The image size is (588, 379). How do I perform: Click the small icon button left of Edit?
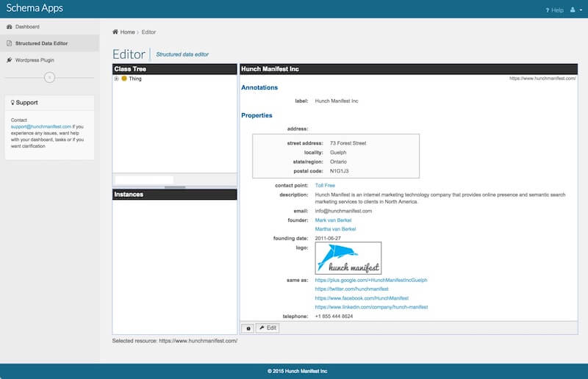tap(248, 328)
